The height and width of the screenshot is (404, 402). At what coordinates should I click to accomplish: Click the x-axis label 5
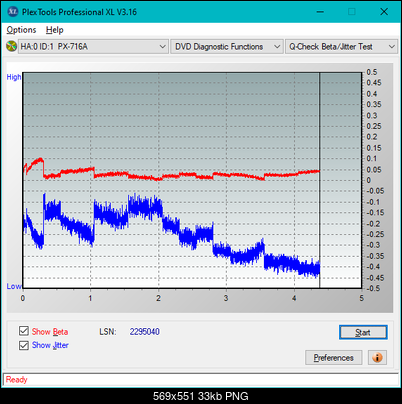click(x=362, y=298)
